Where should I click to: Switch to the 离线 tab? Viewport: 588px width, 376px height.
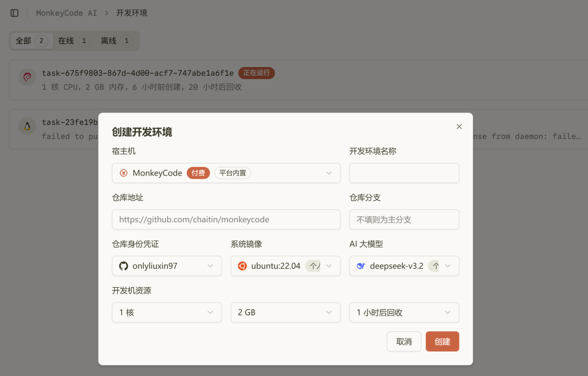(x=117, y=40)
